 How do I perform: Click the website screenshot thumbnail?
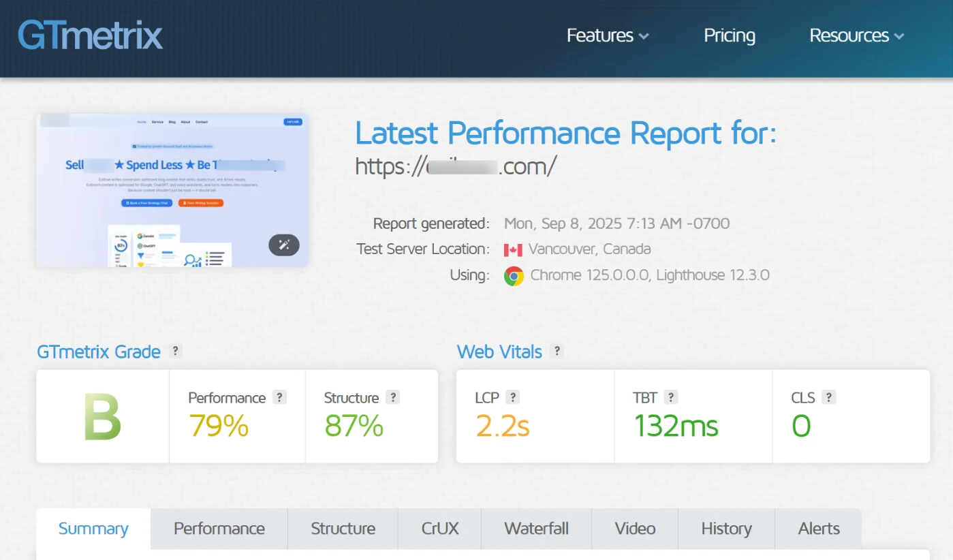point(172,191)
